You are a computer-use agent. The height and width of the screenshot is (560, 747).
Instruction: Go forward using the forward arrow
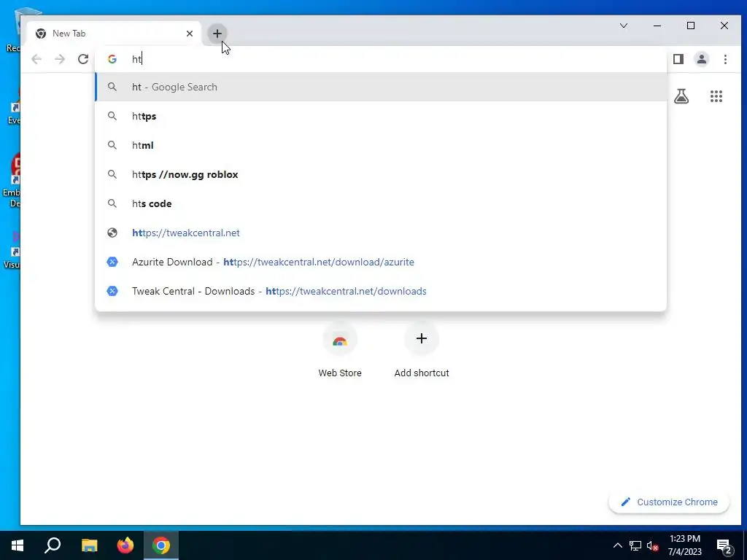[60, 59]
